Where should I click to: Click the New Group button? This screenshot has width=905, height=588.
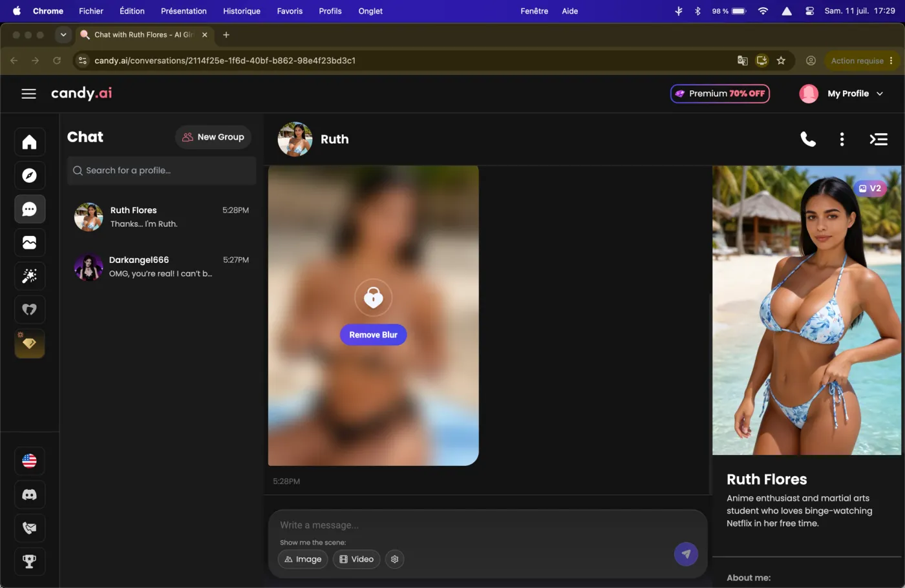coord(213,137)
